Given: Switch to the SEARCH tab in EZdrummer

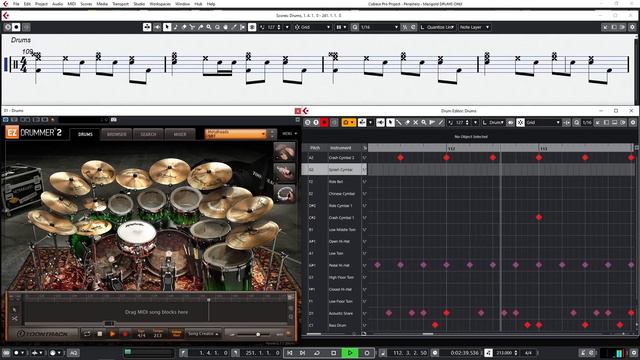Looking at the screenshot, I should tap(148, 134).
